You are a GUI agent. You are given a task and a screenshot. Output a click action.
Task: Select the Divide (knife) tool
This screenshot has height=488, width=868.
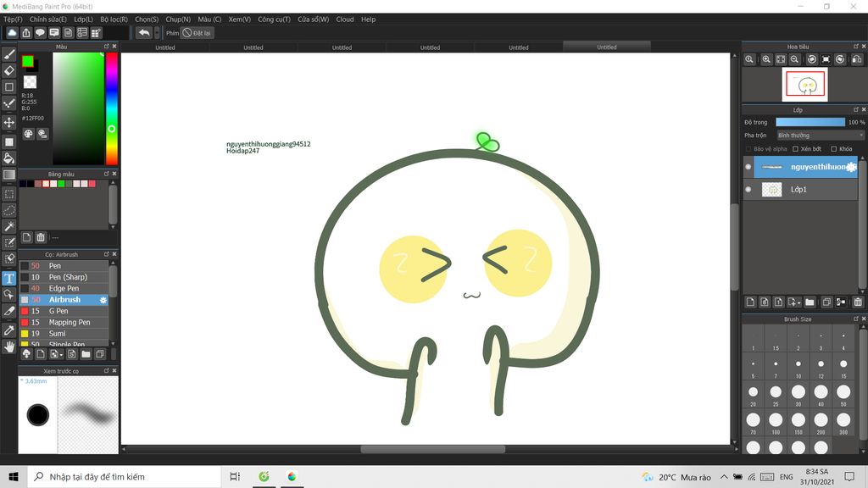[x=8, y=311]
